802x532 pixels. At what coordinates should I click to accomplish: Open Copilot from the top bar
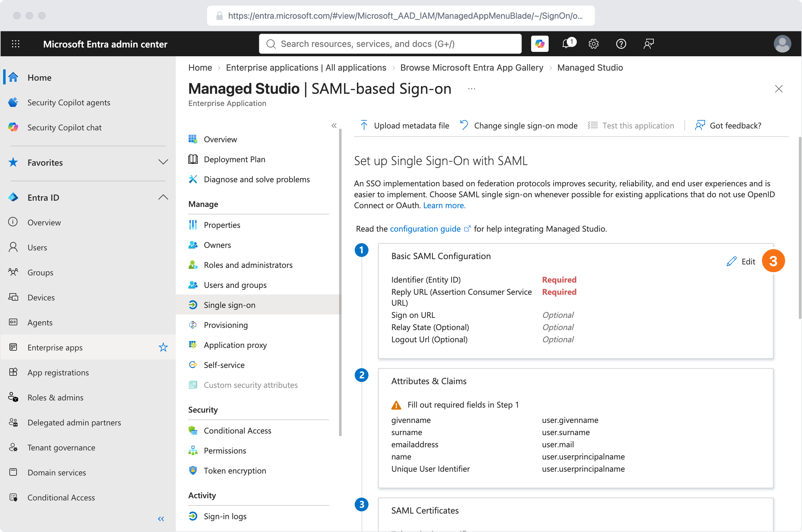[x=540, y=44]
